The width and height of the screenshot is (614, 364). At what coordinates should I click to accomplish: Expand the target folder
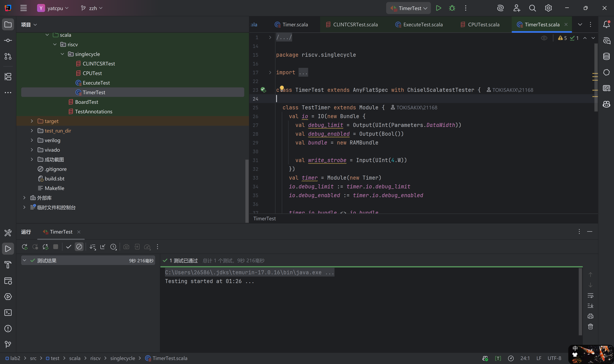[32, 121]
